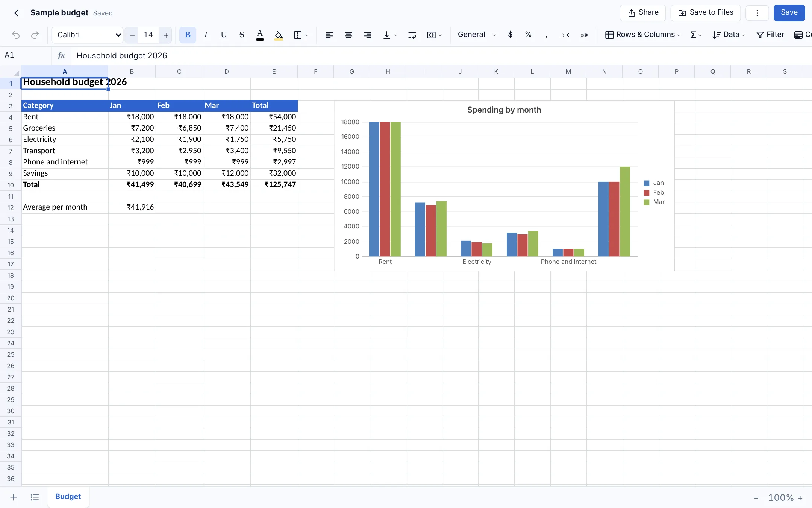Add a new sheet
Viewport: 812px width, 508px height.
(x=14, y=497)
